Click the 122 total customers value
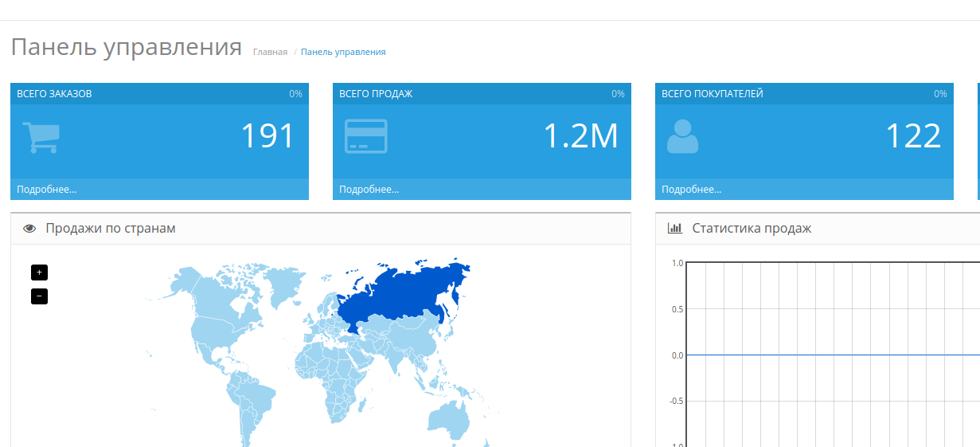The image size is (980, 447). tap(913, 136)
